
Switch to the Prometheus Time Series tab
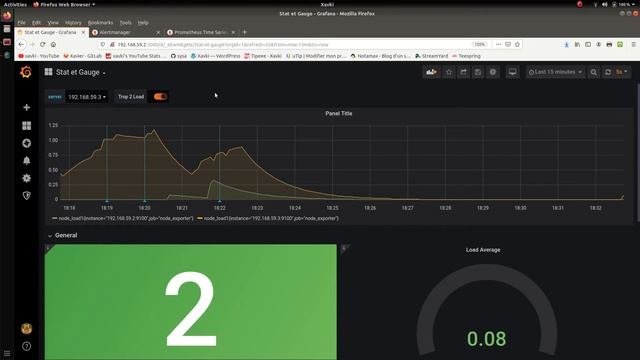click(x=201, y=32)
